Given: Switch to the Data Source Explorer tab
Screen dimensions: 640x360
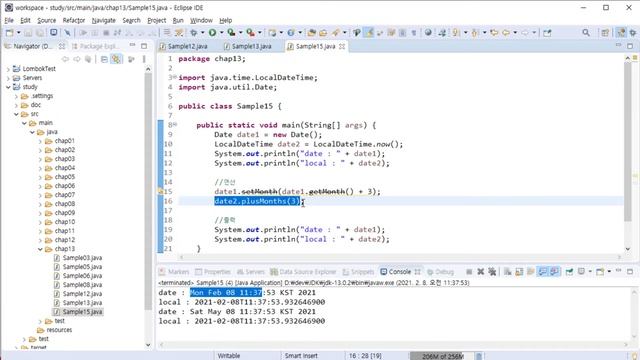Looking at the screenshot, I should [x=303, y=271].
